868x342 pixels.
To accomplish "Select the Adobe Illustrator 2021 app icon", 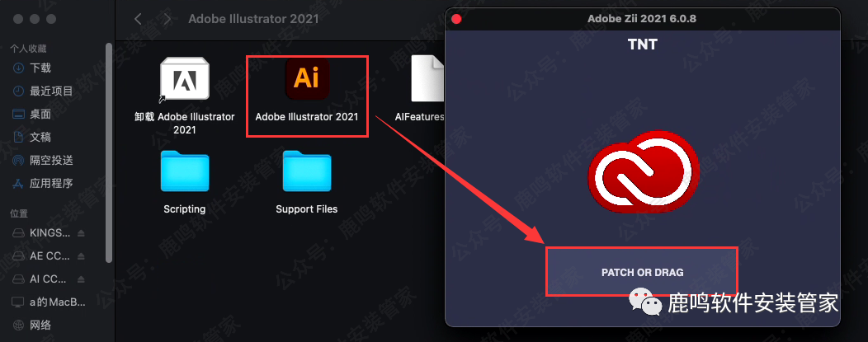I will (x=307, y=78).
